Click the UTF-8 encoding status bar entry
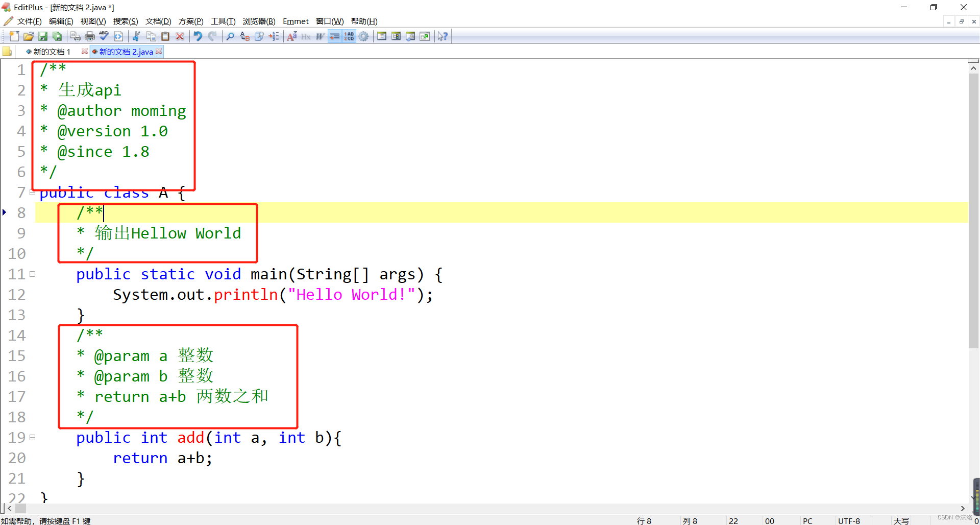The image size is (980, 525). point(849,521)
